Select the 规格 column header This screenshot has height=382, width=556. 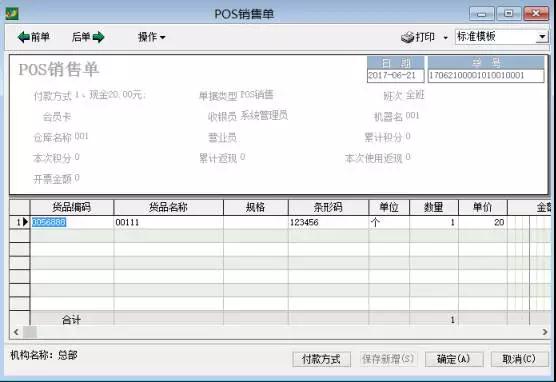(x=256, y=207)
